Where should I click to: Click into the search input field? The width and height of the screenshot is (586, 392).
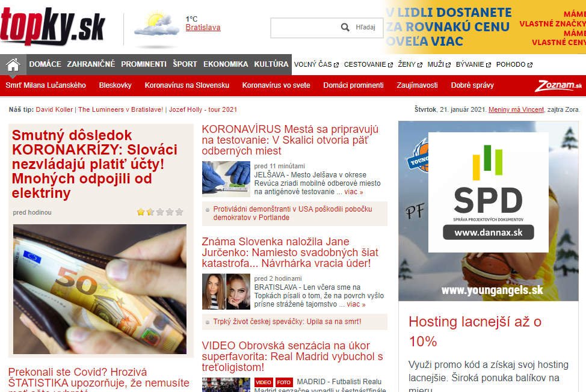306,28
